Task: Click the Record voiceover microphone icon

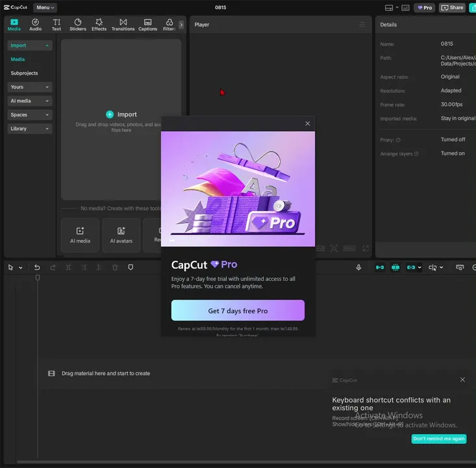Action: click(358, 267)
